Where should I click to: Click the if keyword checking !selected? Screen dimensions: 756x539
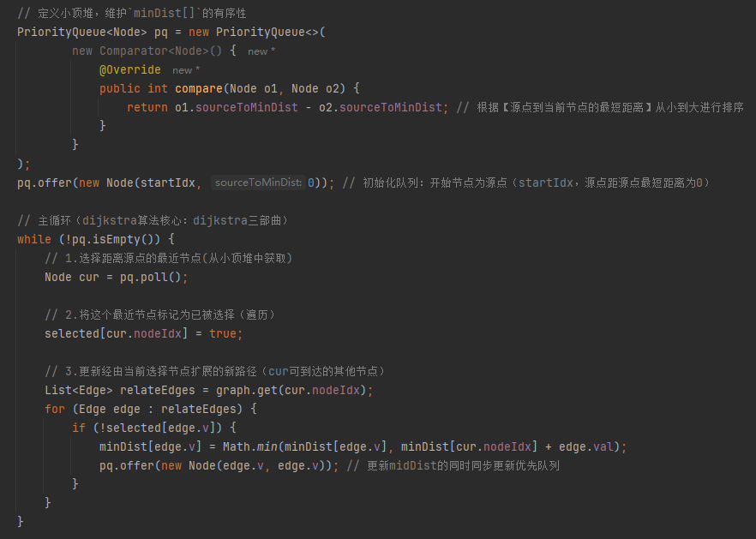[x=79, y=428]
